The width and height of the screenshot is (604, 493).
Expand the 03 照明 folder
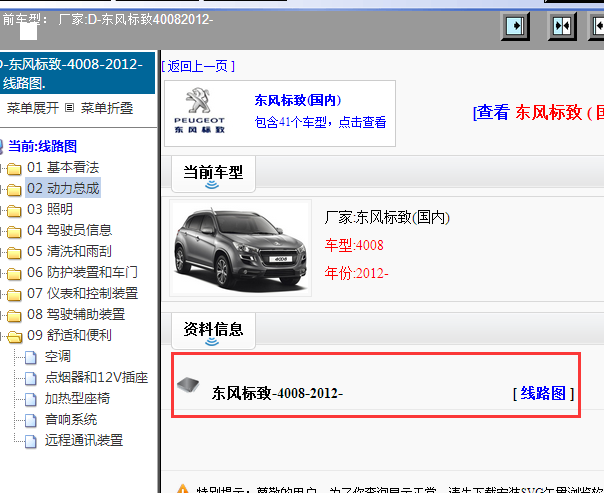click(x=50, y=209)
